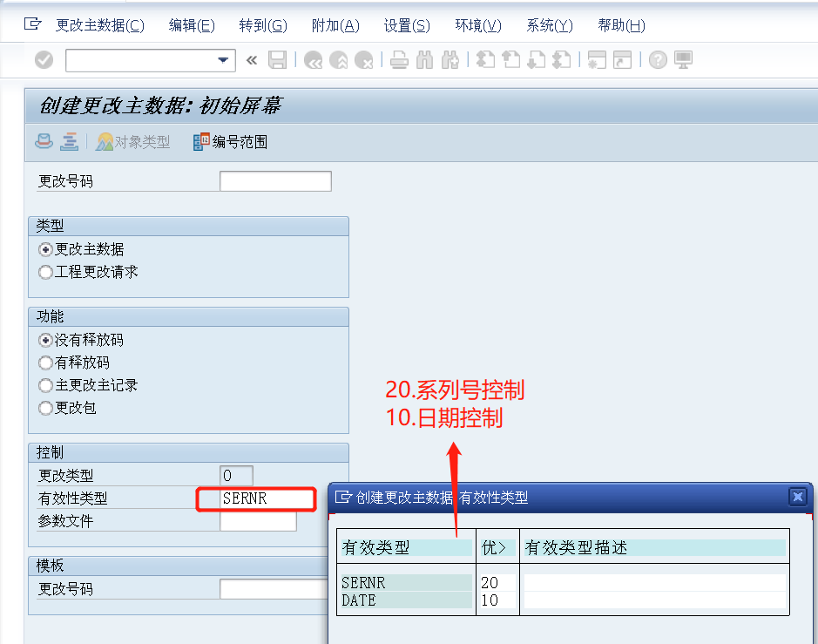Click the First Page icon
818x644 pixels.
[485, 60]
